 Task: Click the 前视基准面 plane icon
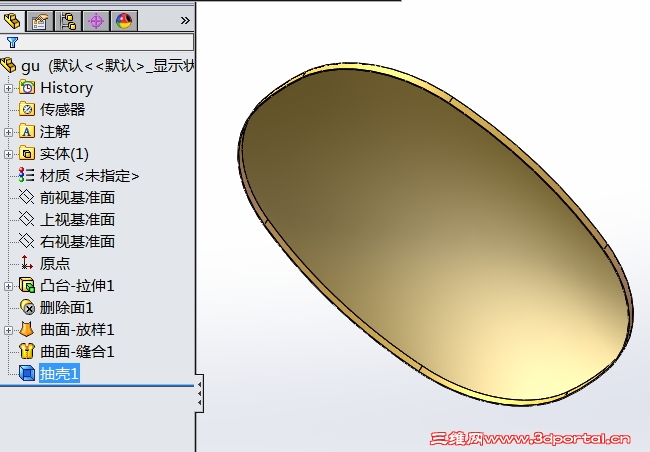[x=27, y=197]
